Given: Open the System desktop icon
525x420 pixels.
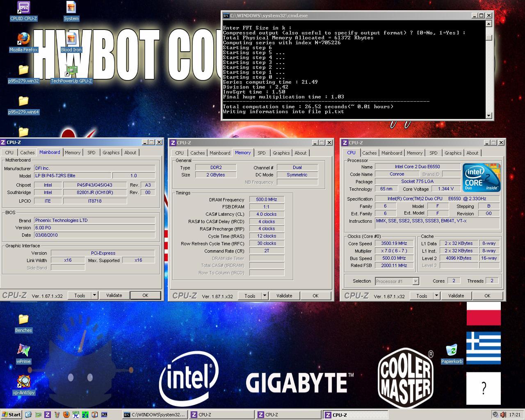Looking at the screenshot, I should 71,11.
